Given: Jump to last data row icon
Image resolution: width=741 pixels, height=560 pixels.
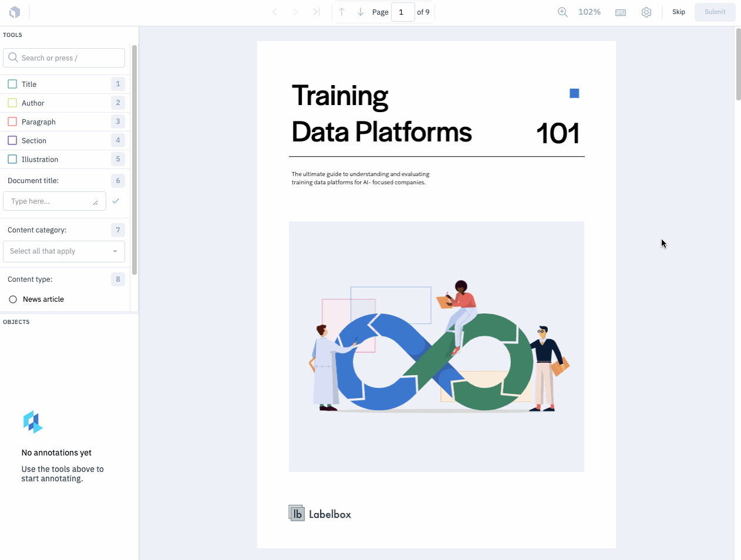Looking at the screenshot, I should (316, 12).
